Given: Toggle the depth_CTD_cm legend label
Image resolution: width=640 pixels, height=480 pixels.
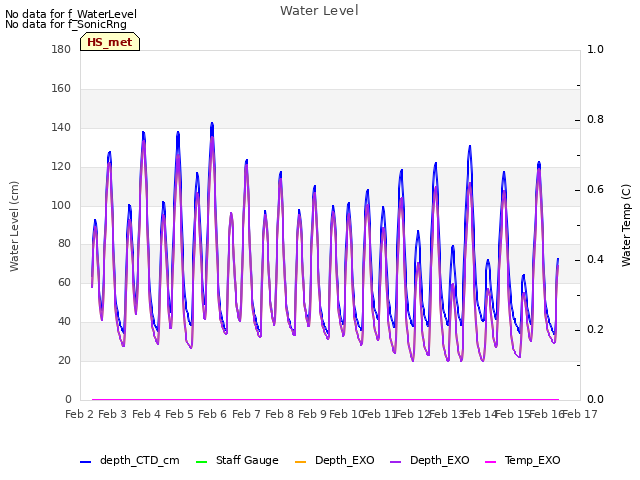Looking at the screenshot, I should click(140, 461).
